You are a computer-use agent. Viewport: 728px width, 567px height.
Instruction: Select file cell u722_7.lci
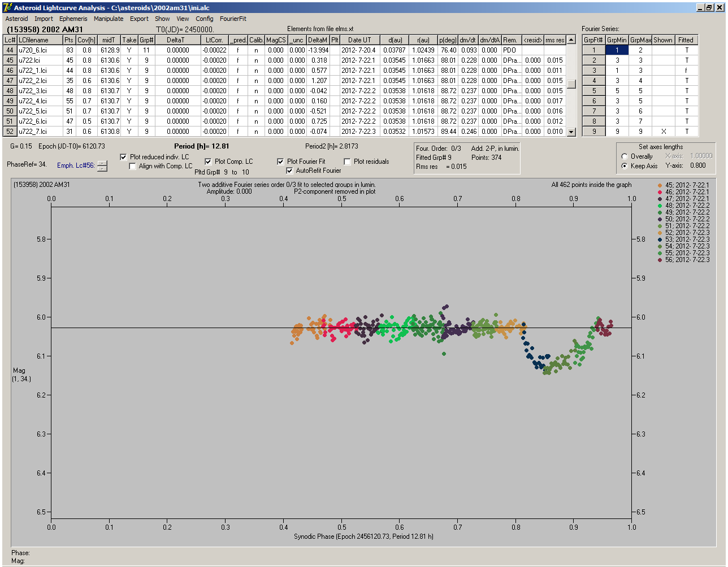(40, 132)
